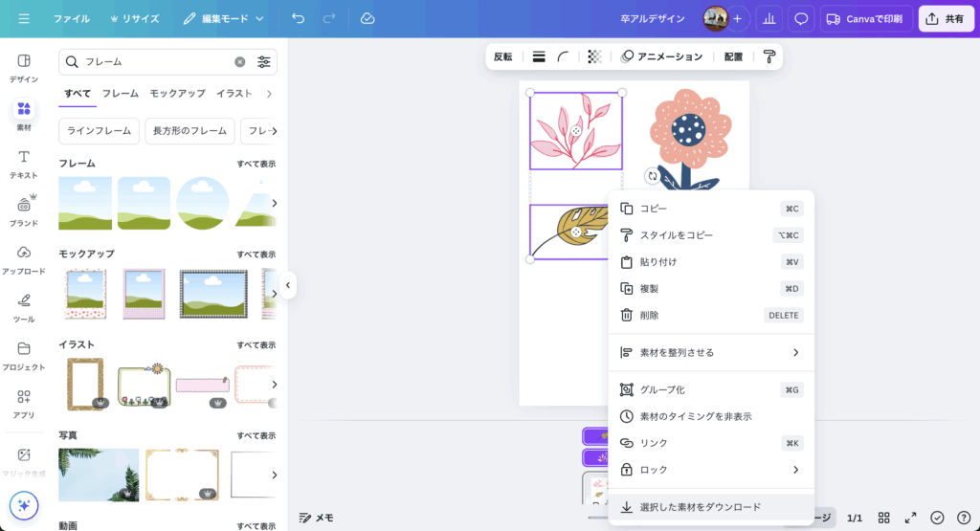Select the circle-shaped frame thumbnail
Screen dimensions: 980x531
[x=202, y=203]
